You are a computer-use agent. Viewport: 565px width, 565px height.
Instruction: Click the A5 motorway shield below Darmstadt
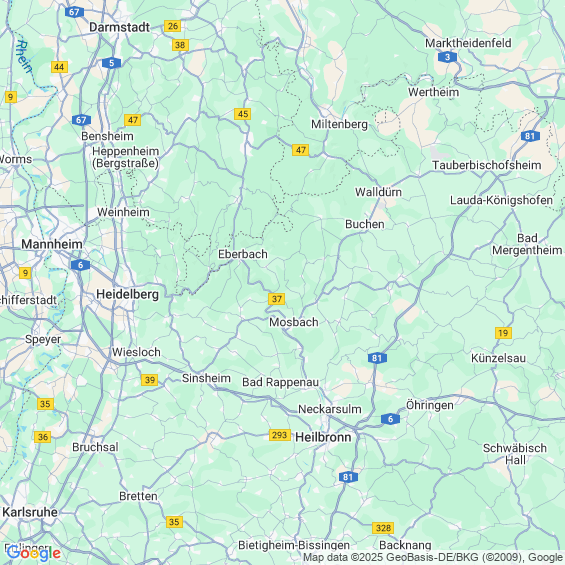pos(111,63)
